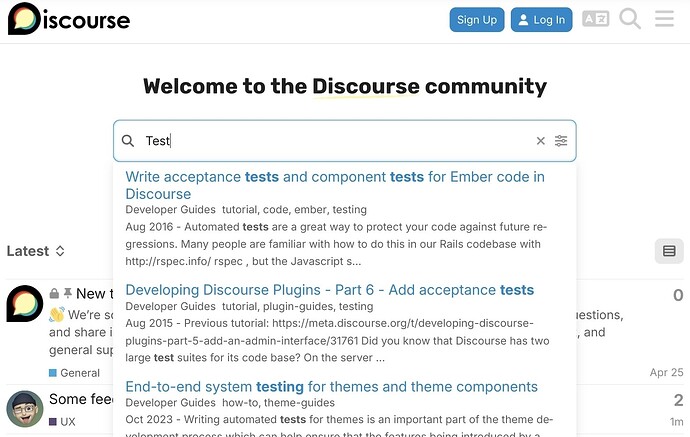Click the waving hand emoji in pinned topic
690x437 pixels.
[57, 314]
